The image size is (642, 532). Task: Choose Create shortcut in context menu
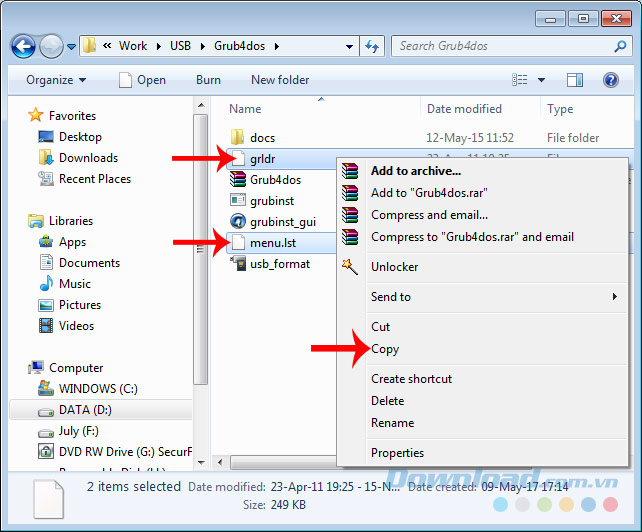click(x=411, y=378)
